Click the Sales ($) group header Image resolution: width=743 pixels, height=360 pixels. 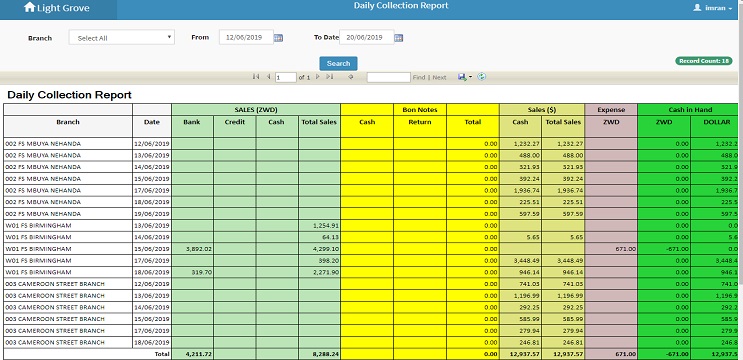pos(542,109)
